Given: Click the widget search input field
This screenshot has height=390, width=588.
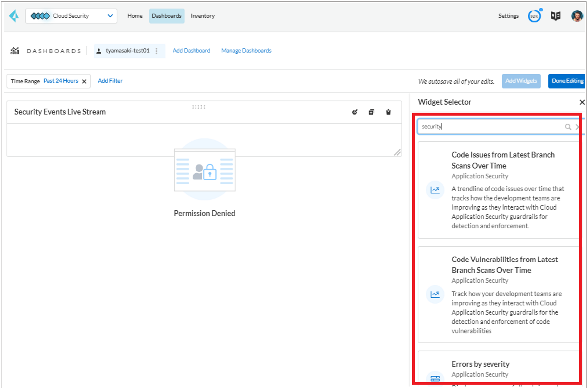Looking at the screenshot, I should [x=490, y=127].
